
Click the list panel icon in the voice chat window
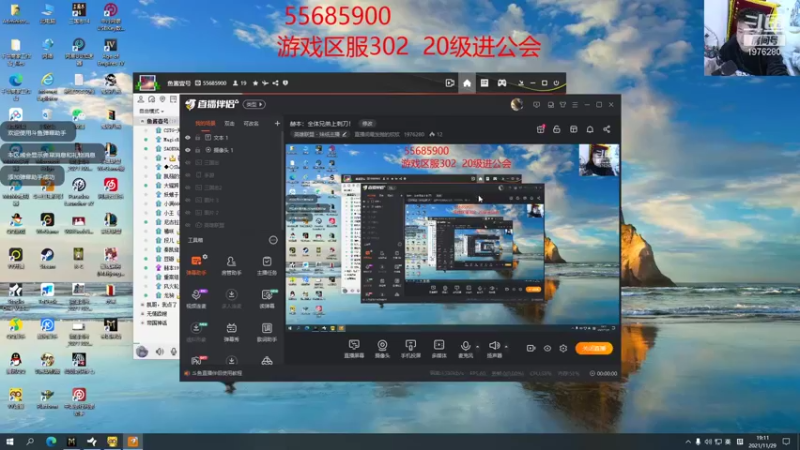[x=484, y=83]
